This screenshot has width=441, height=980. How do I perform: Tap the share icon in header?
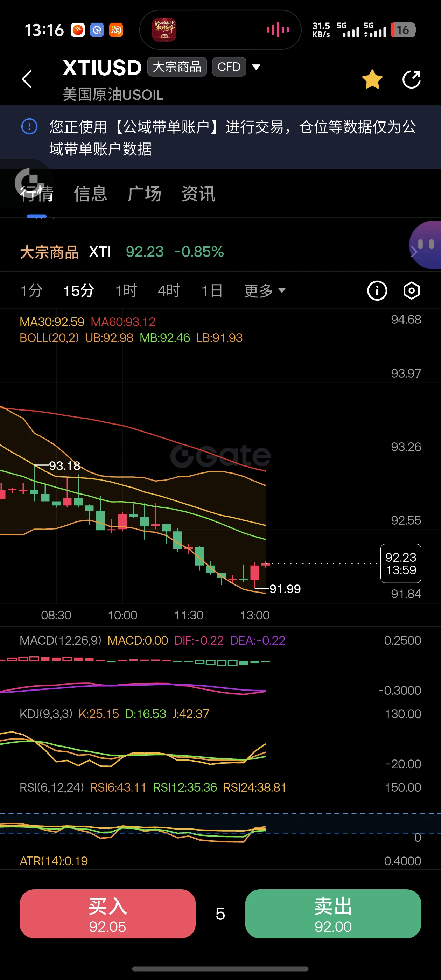coord(412,79)
